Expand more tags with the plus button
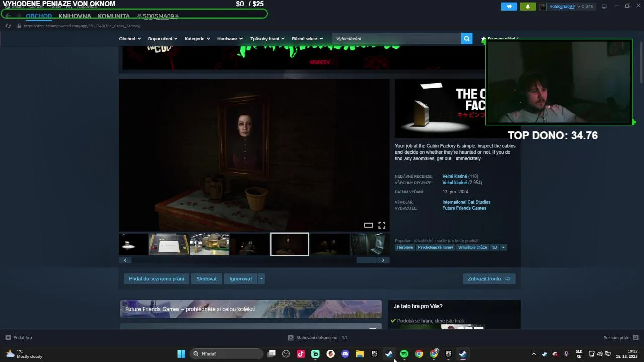 pos(503,247)
